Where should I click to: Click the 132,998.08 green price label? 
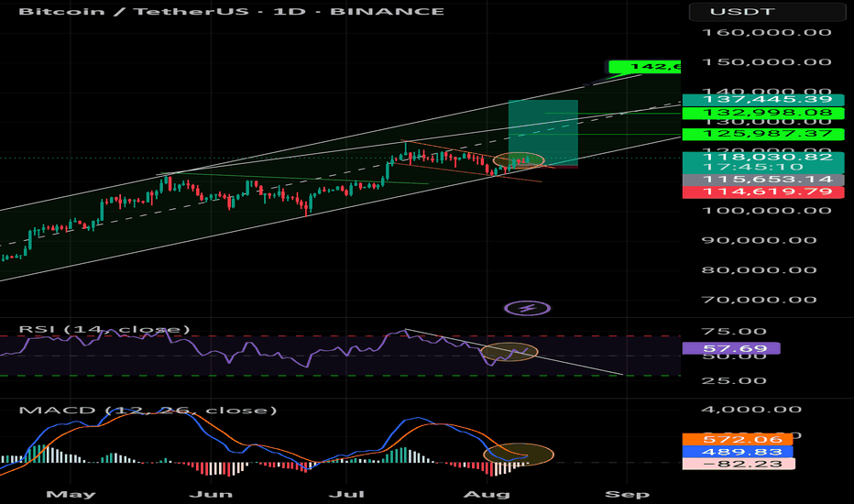[763, 114]
